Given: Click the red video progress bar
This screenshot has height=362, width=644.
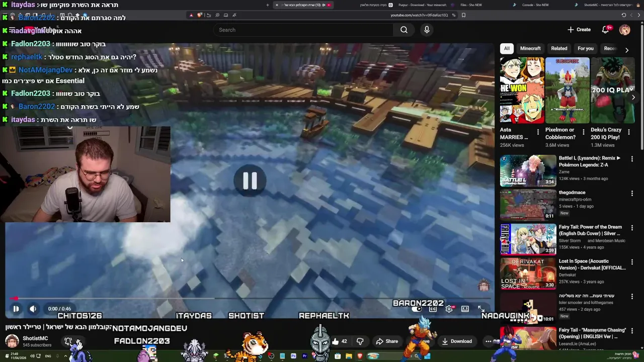Looking at the screenshot, I should click(x=250, y=298).
